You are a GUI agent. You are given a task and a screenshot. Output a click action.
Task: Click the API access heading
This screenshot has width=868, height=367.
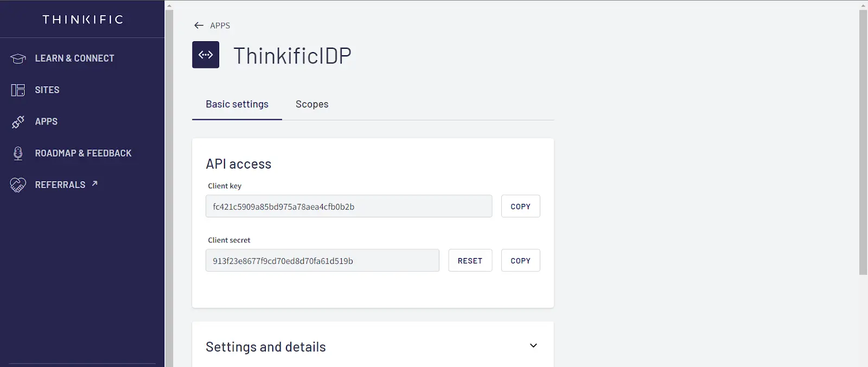238,164
